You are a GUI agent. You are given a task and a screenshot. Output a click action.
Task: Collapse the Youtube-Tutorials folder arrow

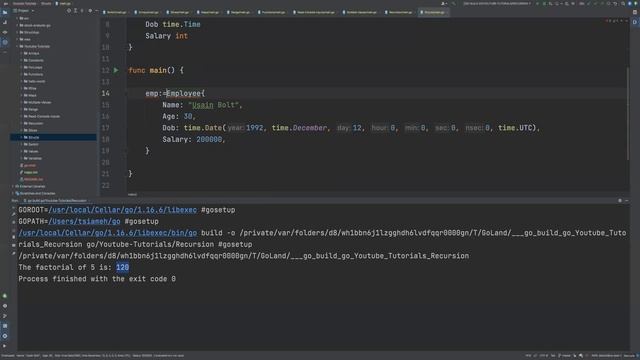point(17,47)
